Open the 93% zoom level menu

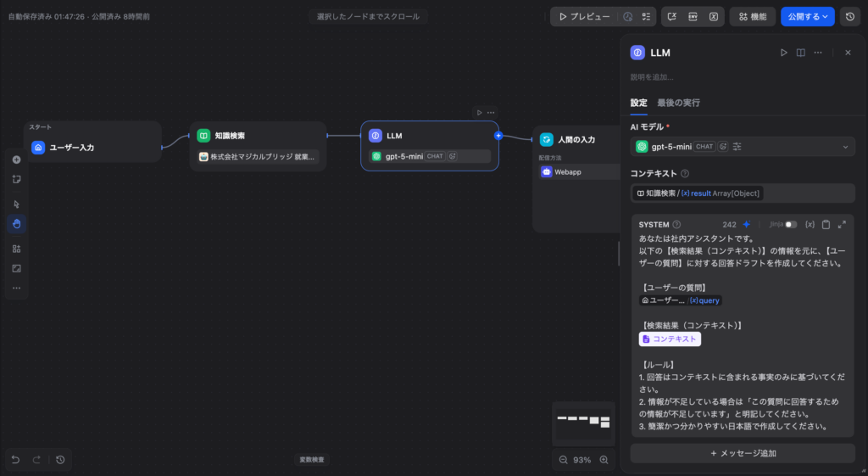point(581,460)
